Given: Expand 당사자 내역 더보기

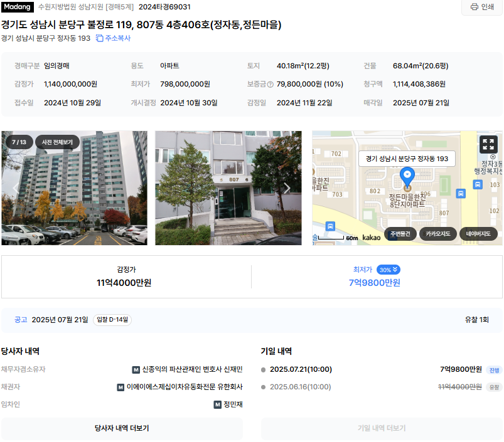Looking at the screenshot, I should (122, 428).
